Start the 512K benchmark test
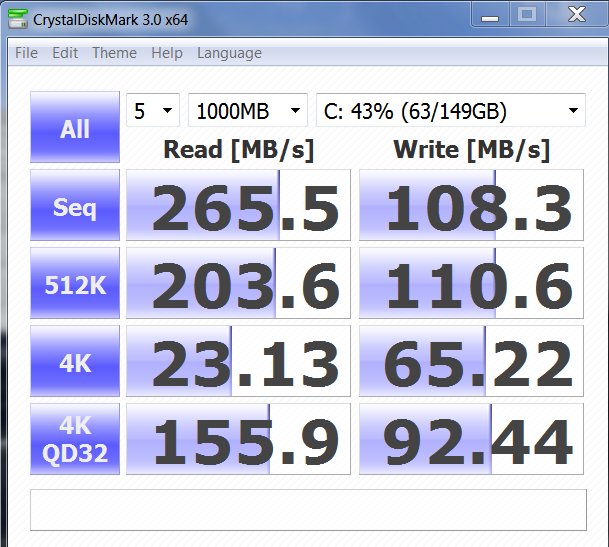Screen dimensions: 609x547 point(75,283)
